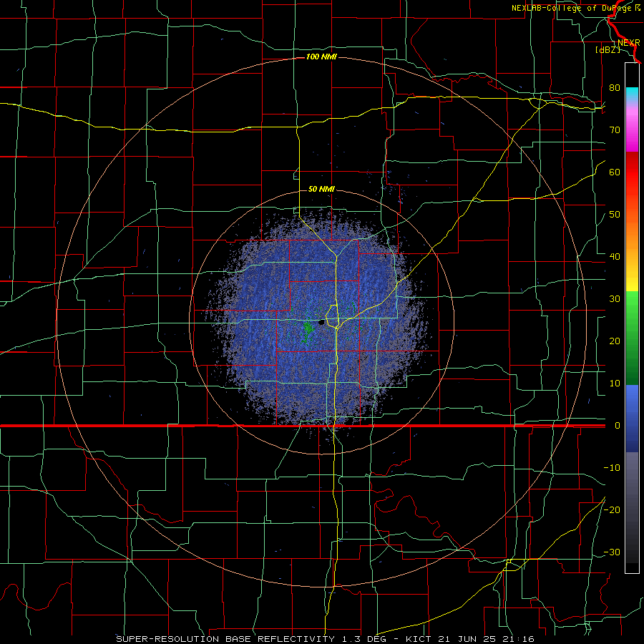The image size is (644, 644).
Task: Click the "21 JUN 25" date in the caption
Action: [467, 639]
